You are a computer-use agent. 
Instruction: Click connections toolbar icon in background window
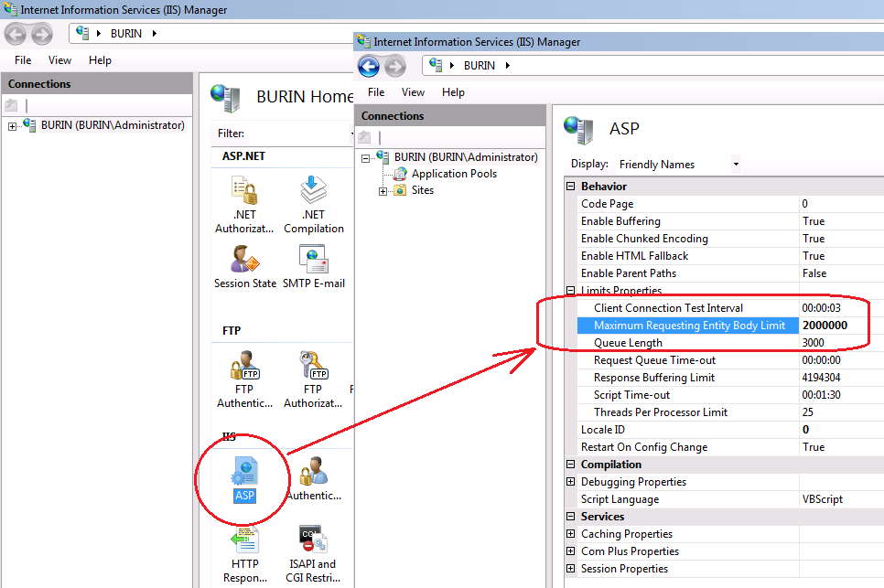click(x=11, y=105)
